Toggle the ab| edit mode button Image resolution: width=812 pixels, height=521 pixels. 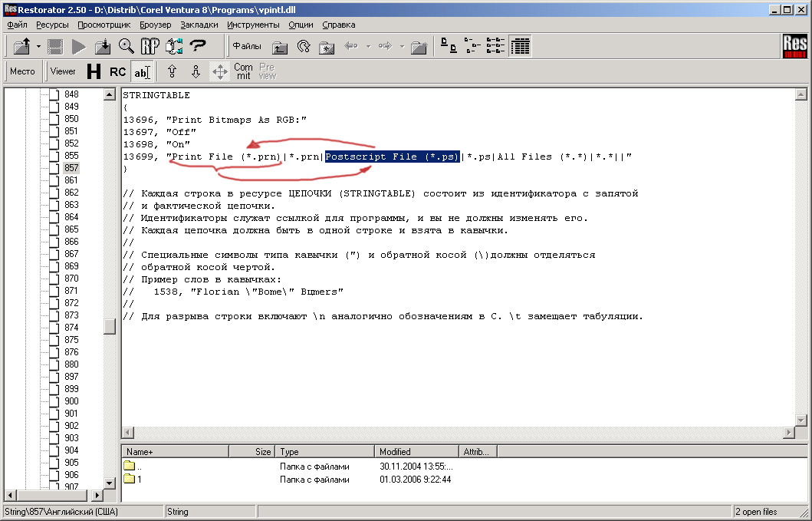pos(142,72)
